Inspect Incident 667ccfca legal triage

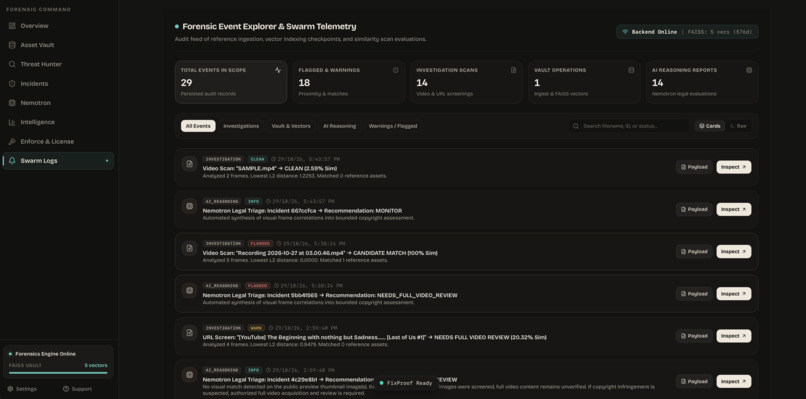734,209
